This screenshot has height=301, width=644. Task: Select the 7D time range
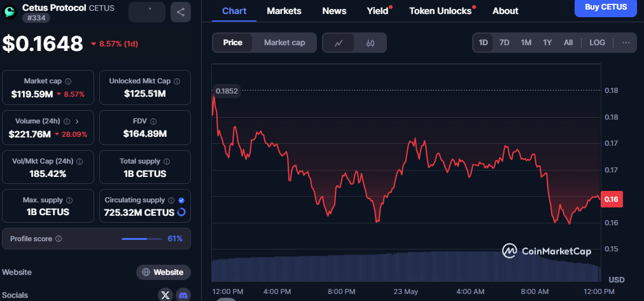click(x=505, y=43)
